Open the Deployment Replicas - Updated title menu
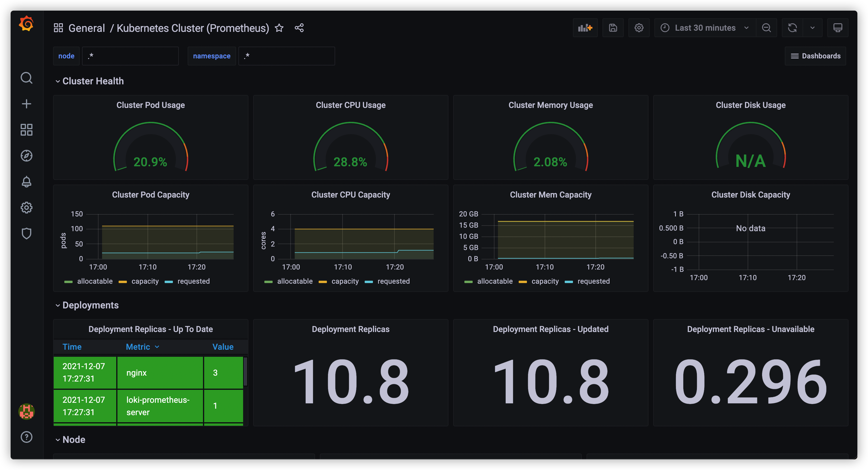 (x=551, y=329)
